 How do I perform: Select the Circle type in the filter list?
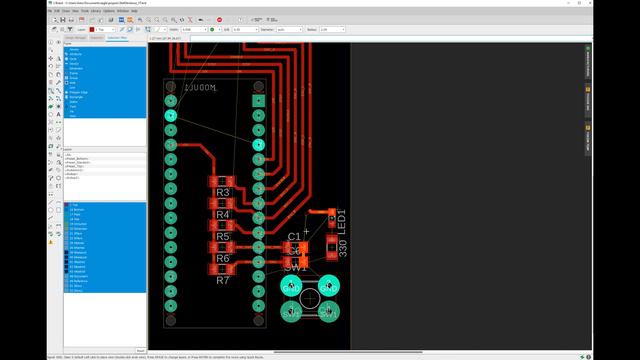point(105,59)
